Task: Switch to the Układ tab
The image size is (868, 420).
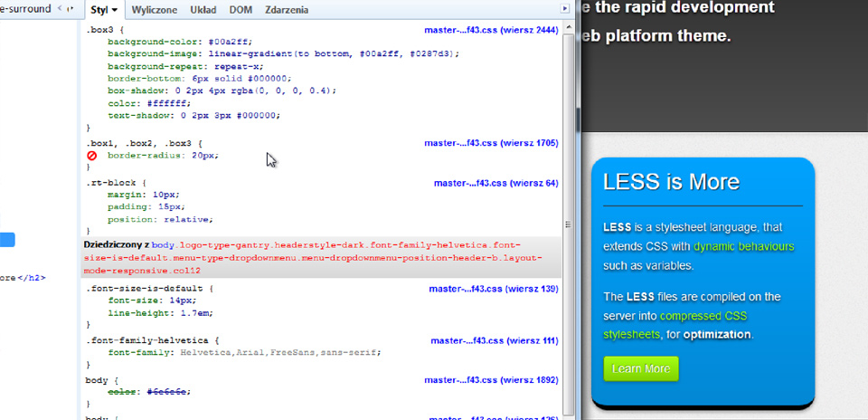Action: pos(203,10)
